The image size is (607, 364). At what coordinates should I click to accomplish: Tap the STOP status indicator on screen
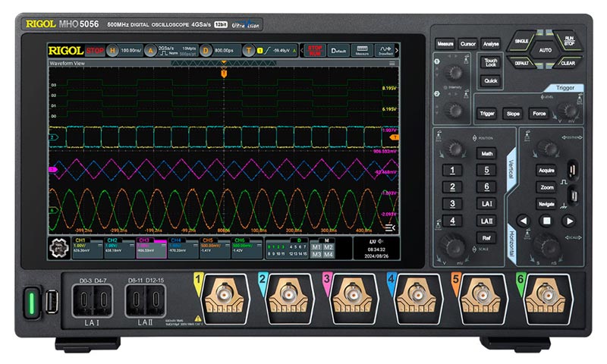coord(95,50)
